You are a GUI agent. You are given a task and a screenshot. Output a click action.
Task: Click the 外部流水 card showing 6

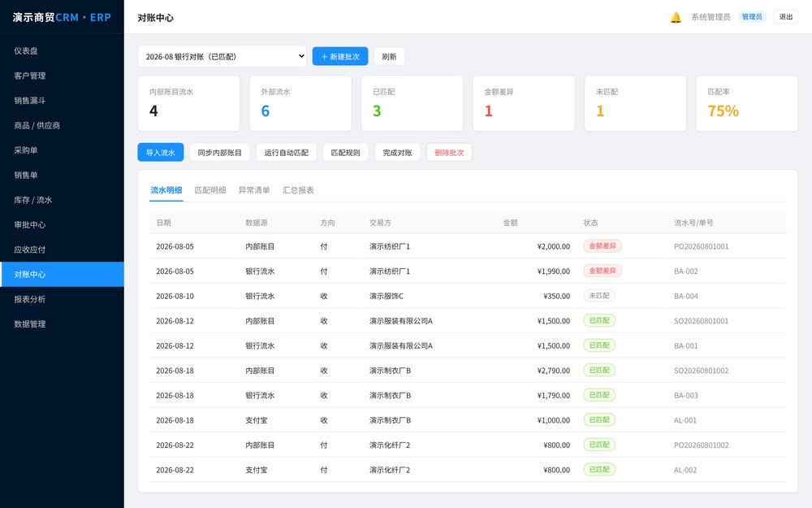[x=300, y=103]
